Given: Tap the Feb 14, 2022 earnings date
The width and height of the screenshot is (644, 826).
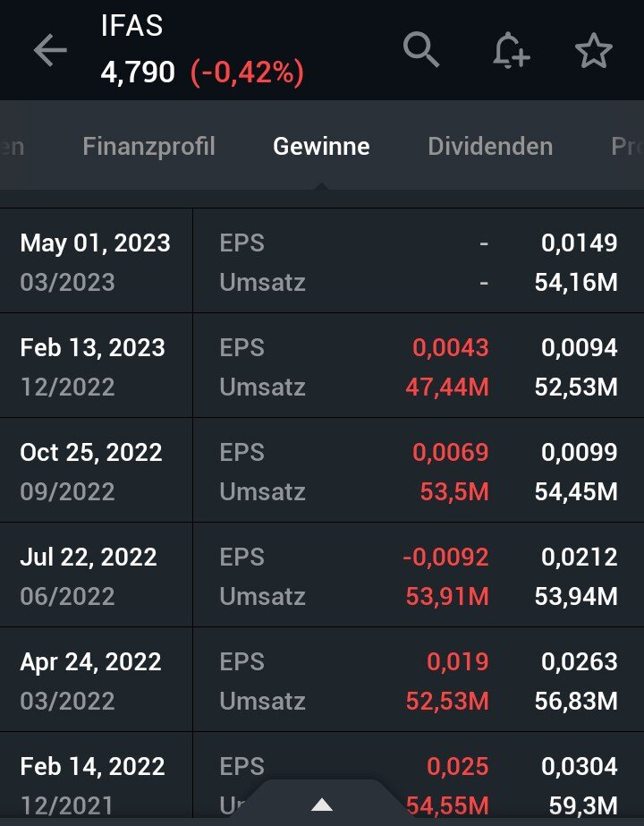Looking at the screenshot, I should coord(92,766).
